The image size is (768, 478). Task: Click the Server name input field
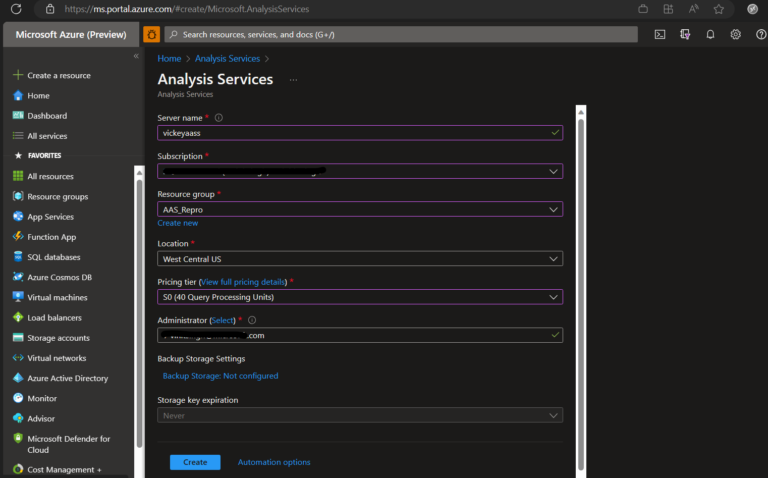tap(360, 133)
